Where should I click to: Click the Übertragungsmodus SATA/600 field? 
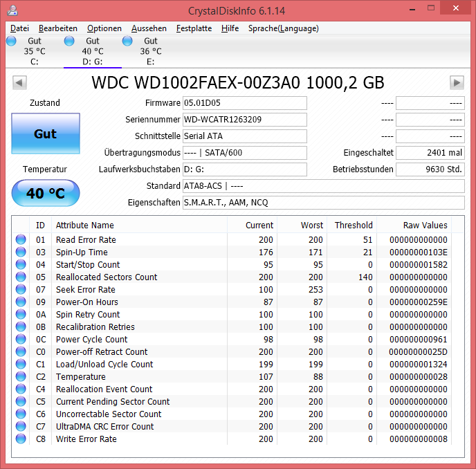click(245, 153)
